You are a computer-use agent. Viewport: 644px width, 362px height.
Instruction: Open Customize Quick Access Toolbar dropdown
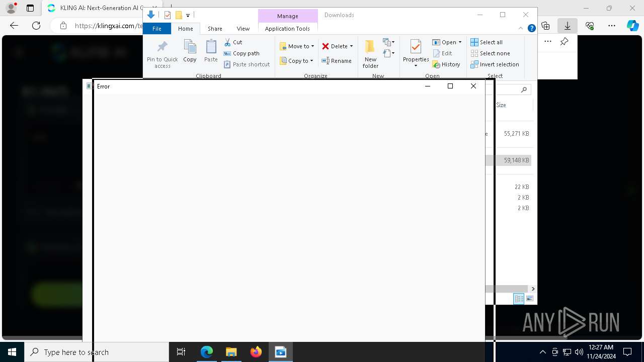(x=188, y=16)
